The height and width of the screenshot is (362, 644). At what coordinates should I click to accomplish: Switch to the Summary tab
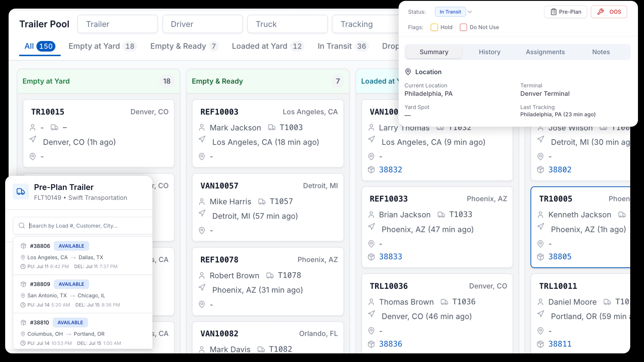coord(434,52)
